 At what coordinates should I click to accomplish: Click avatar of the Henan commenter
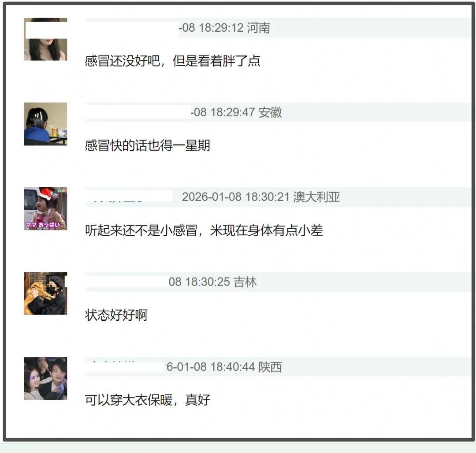45,39
